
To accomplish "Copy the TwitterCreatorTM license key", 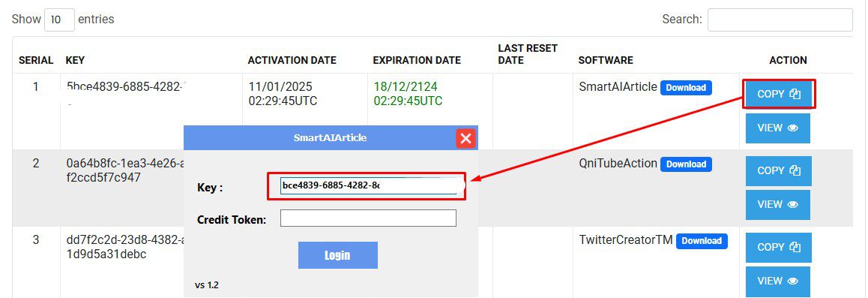I will click(x=778, y=247).
